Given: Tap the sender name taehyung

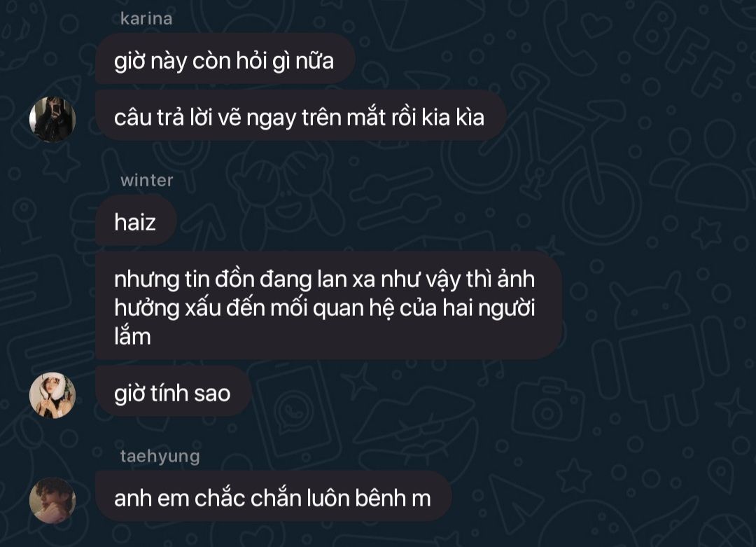Looking at the screenshot, I should [160, 457].
